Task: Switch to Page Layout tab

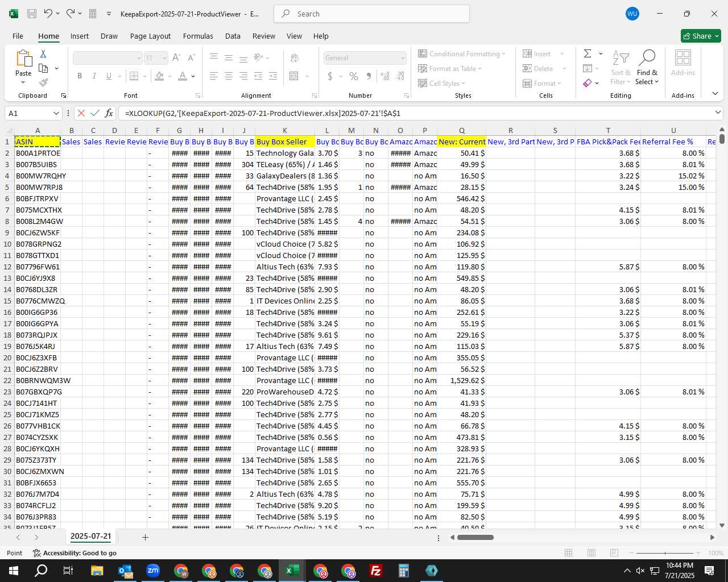Action: click(150, 36)
